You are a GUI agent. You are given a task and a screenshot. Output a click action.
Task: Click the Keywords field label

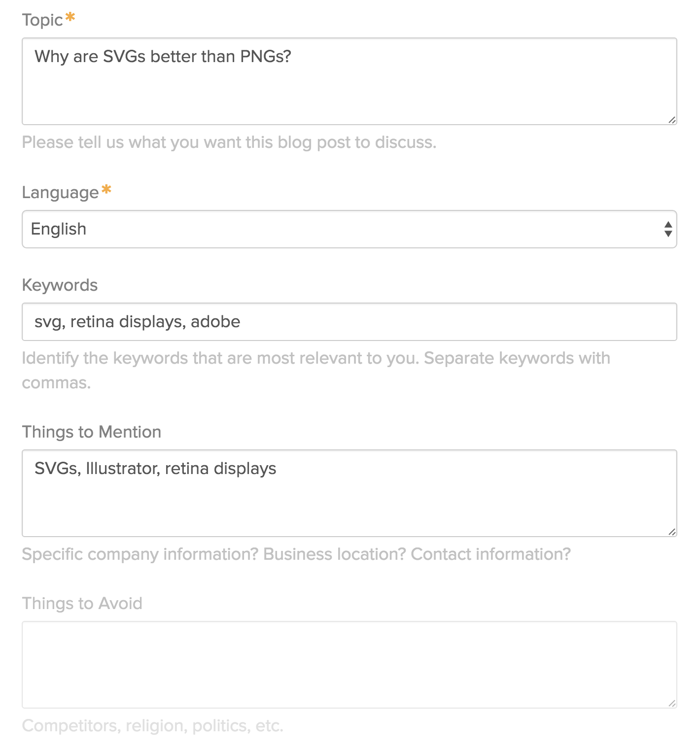pos(60,285)
